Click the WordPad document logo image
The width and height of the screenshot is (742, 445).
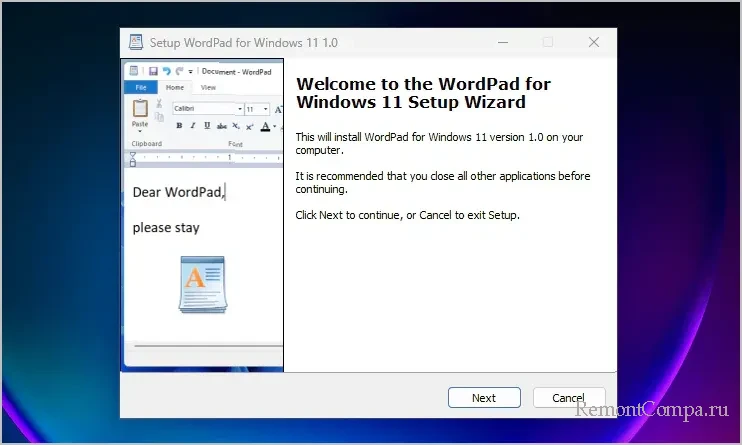click(x=203, y=285)
